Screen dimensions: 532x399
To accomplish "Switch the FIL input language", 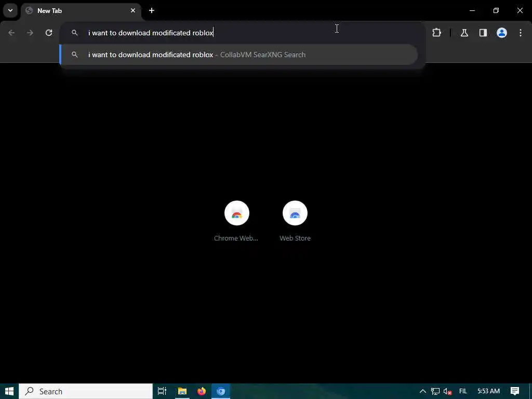I will 463,391.
